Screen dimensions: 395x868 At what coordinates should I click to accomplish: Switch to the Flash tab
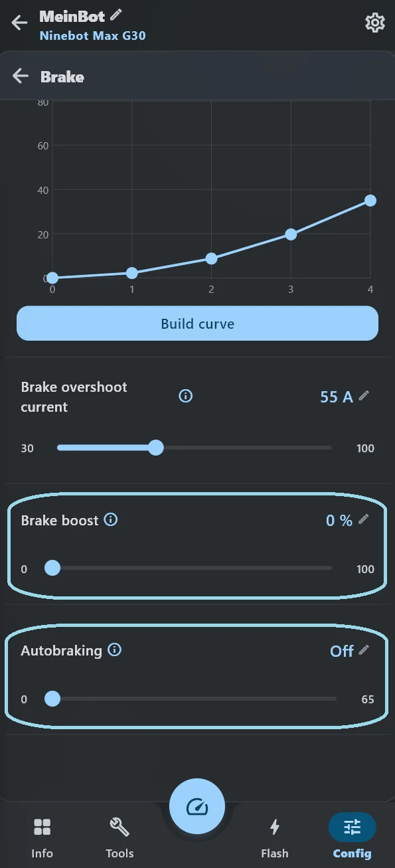pyautogui.click(x=275, y=837)
